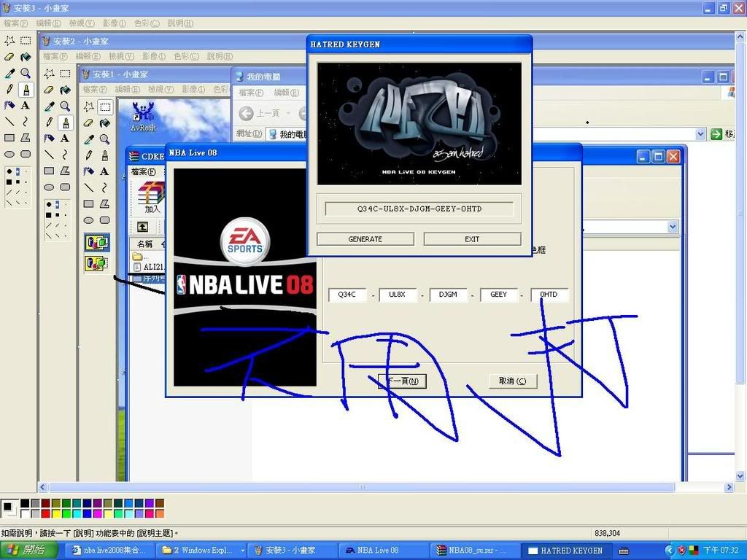Pick the Line tool in 安裝3 toolbox

tap(9, 122)
